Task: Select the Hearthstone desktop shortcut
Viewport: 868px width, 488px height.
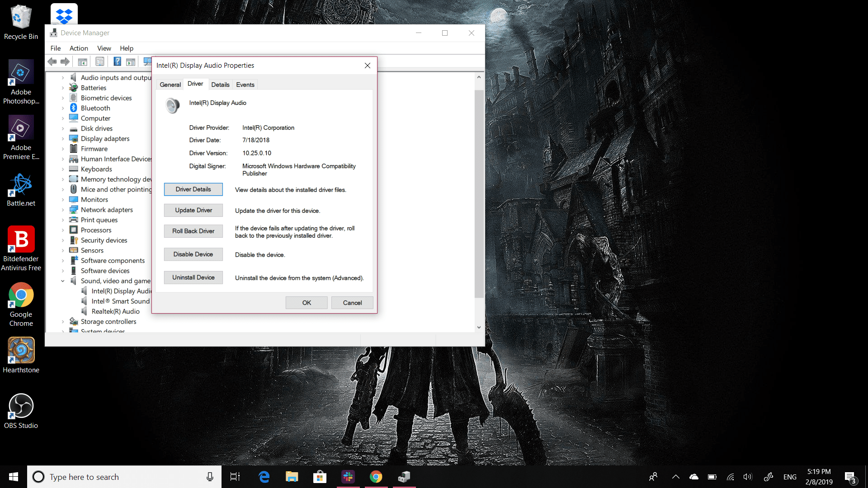Action: pos(21,356)
